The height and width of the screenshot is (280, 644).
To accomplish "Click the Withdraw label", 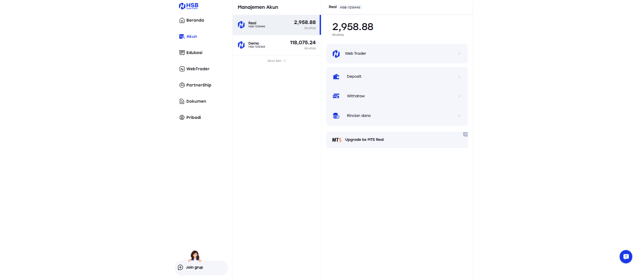I will coord(356,96).
